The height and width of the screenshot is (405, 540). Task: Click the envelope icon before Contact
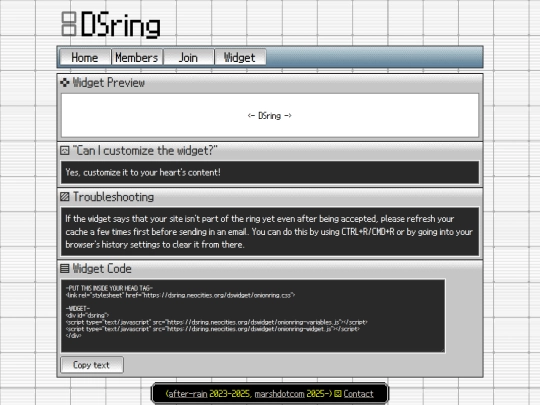click(x=338, y=394)
